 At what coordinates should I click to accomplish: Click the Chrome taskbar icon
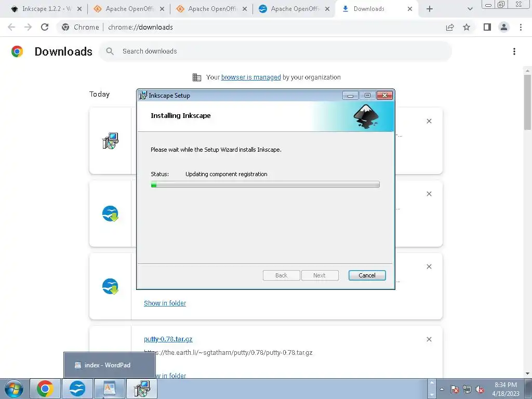click(x=45, y=389)
